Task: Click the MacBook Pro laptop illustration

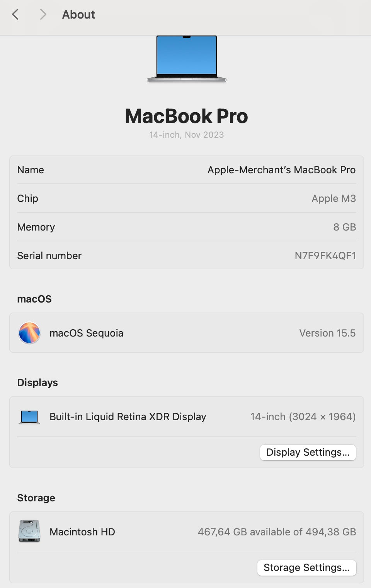Action: pyautogui.click(x=187, y=58)
